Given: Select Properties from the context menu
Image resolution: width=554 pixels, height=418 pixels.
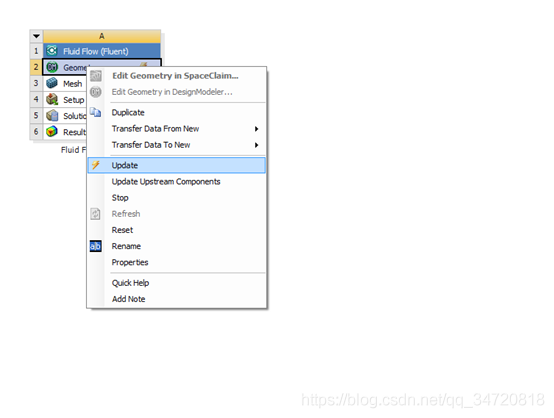Looking at the screenshot, I should tap(130, 262).
